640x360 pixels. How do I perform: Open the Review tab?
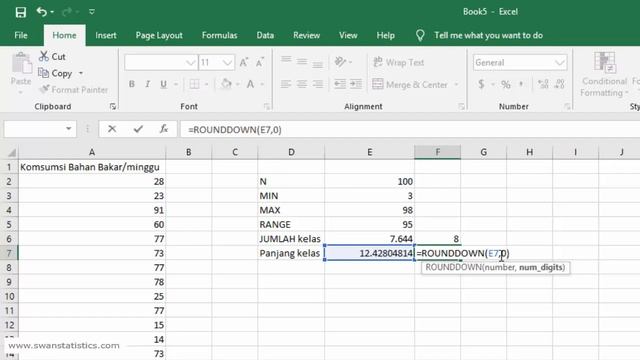(x=307, y=36)
